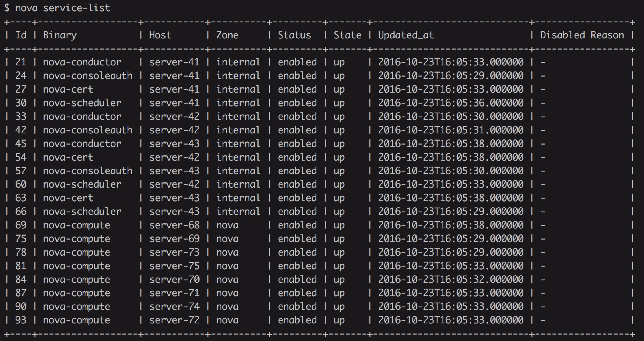
Task: Click host server-69 in row Id 75
Action: 174,239
